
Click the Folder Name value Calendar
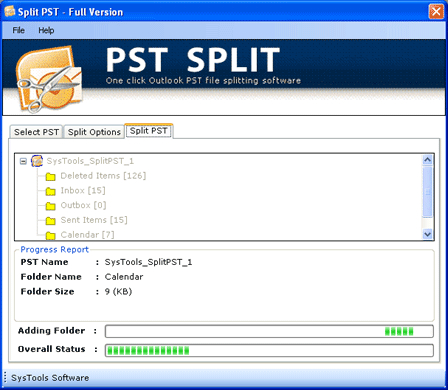click(124, 277)
